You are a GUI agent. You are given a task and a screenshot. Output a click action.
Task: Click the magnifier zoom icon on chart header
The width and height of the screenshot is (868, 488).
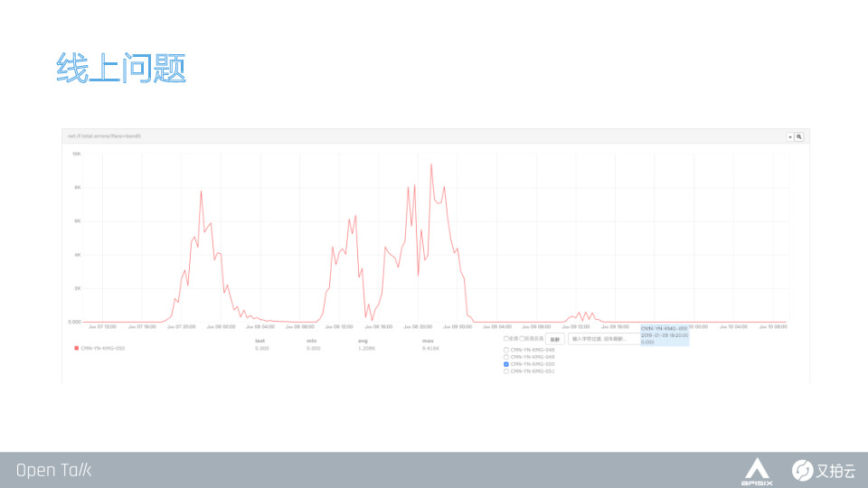point(798,136)
